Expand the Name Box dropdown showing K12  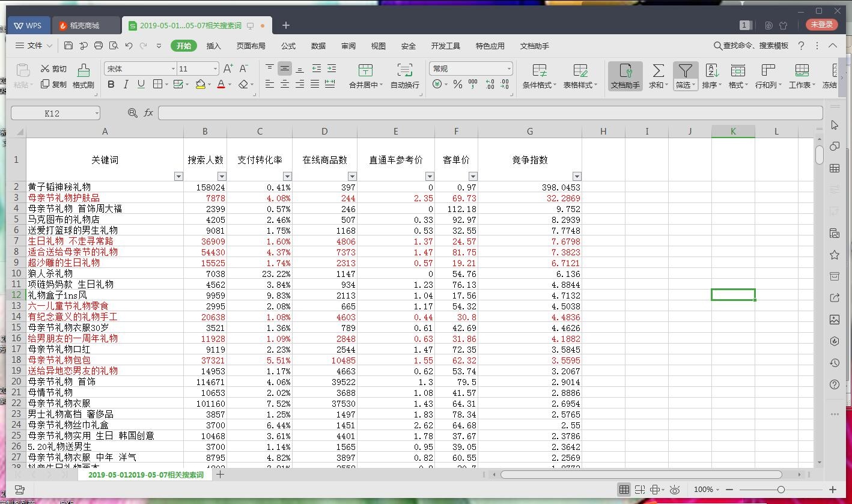[x=96, y=113]
